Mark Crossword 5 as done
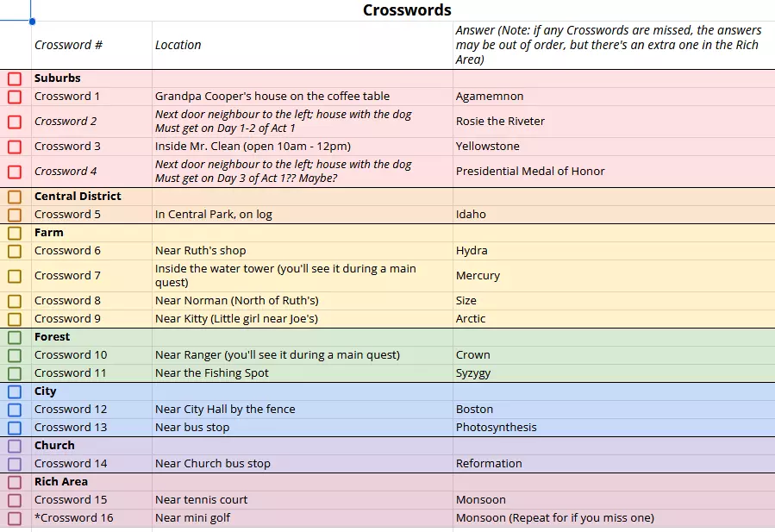 (x=15, y=215)
